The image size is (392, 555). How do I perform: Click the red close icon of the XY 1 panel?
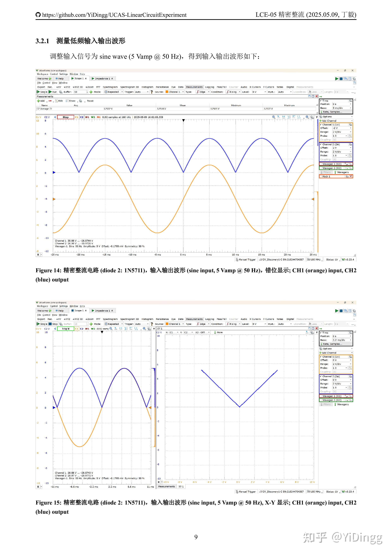316,328
